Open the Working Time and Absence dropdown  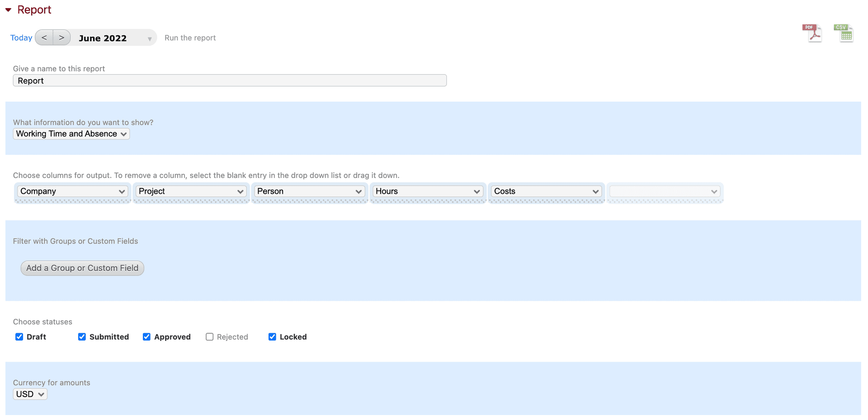coord(71,134)
